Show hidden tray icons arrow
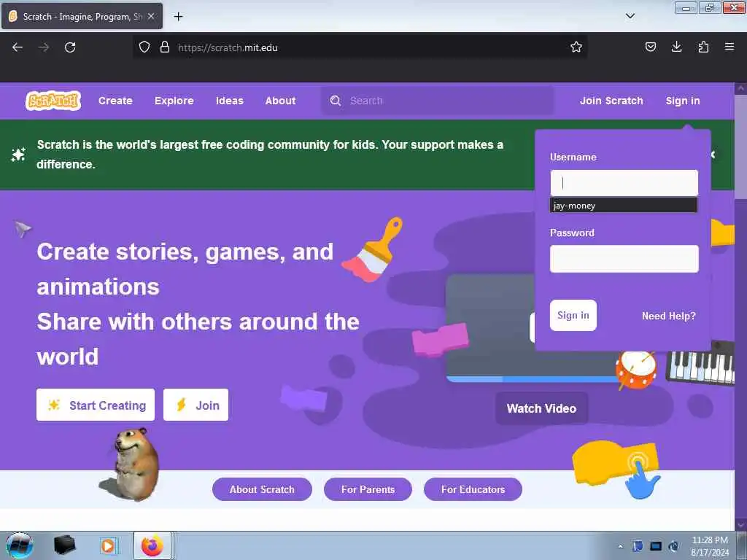 pos(620,546)
